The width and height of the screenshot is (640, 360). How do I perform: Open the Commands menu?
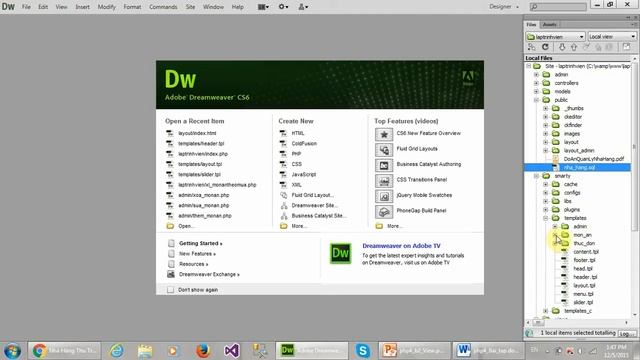(163, 7)
